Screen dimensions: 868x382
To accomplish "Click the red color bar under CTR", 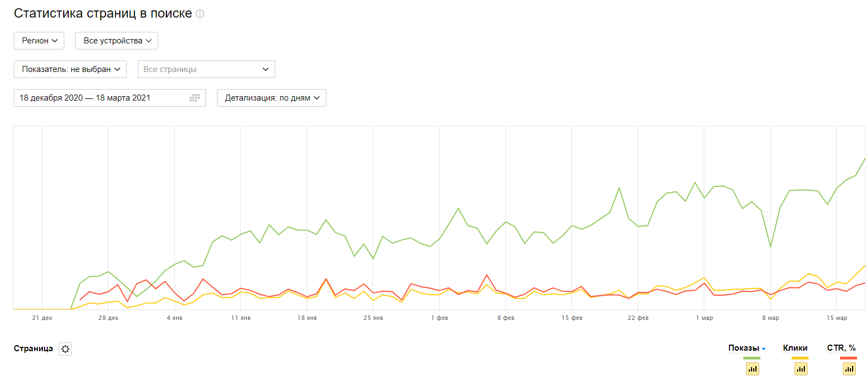I will point(848,358).
